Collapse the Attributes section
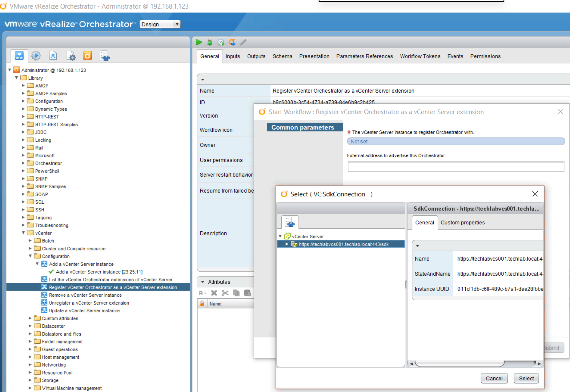 (x=203, y=282)
